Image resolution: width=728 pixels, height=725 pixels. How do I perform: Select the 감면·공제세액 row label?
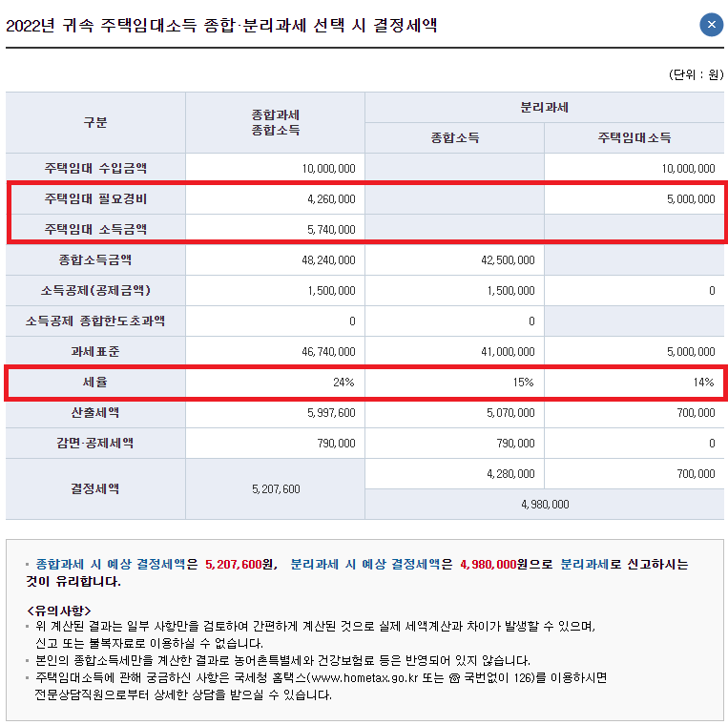click(95, 444)
